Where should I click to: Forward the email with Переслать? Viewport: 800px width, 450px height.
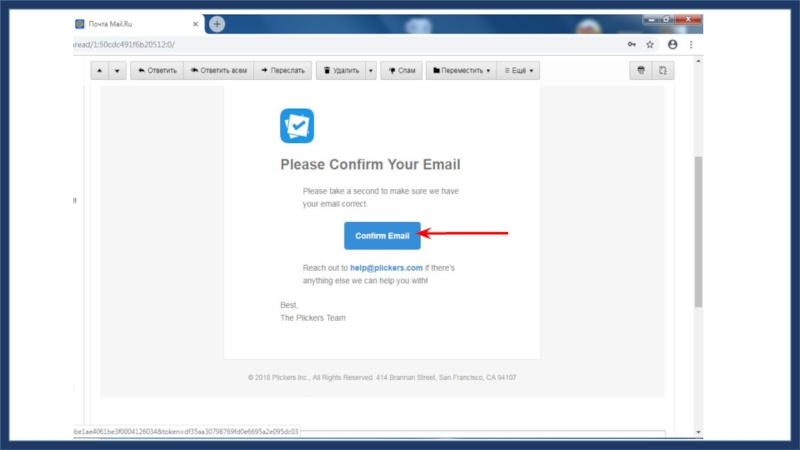[x=283, y=70]
